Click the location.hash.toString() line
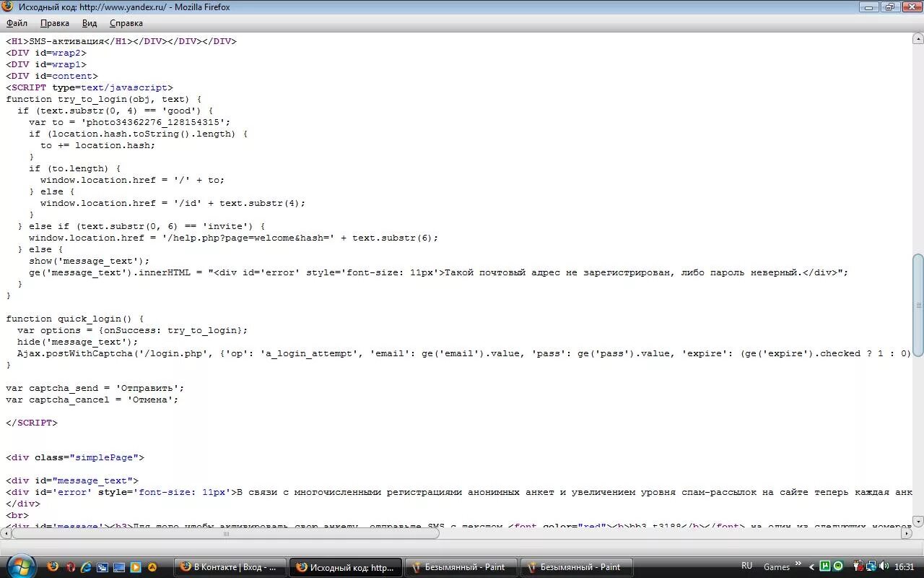The width and height of the screenshot is (924, 578). click(x=139, y=134)
